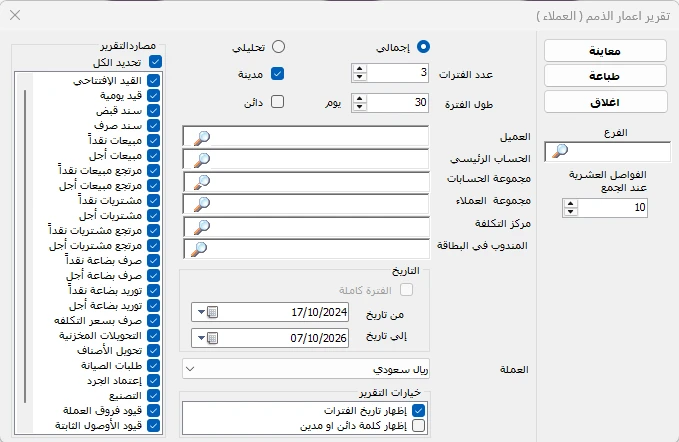This screenshot has height=442, width=679.
Task: Toggle مرتجع مشتريات أجل checkbox
Action: click(153, 245)
